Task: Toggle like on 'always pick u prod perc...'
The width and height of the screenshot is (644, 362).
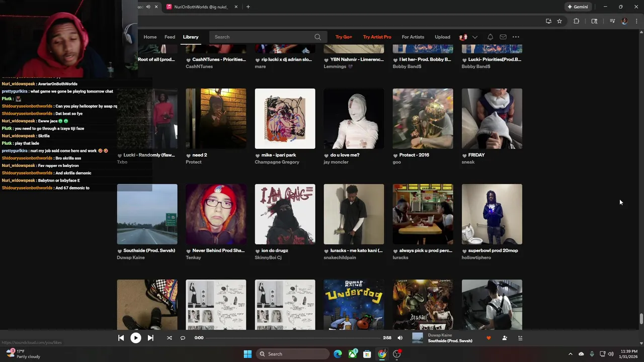Action: click(x=395, y=251)
